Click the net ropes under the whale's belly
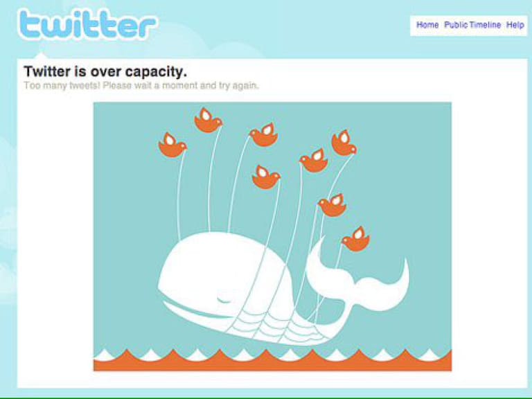The height and width of the screenshot is (399, 532). point(272,328)
